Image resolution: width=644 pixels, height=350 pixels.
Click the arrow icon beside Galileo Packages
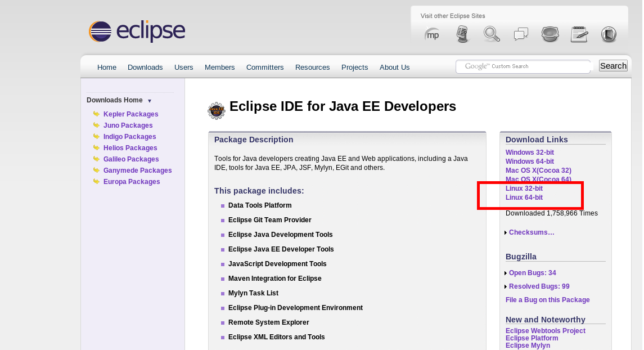96,159
